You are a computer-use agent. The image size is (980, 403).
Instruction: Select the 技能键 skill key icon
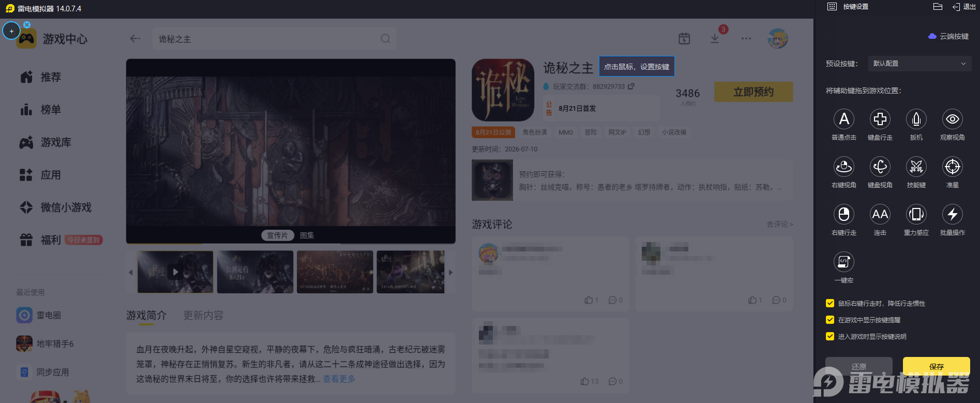(x=916, y=167)
